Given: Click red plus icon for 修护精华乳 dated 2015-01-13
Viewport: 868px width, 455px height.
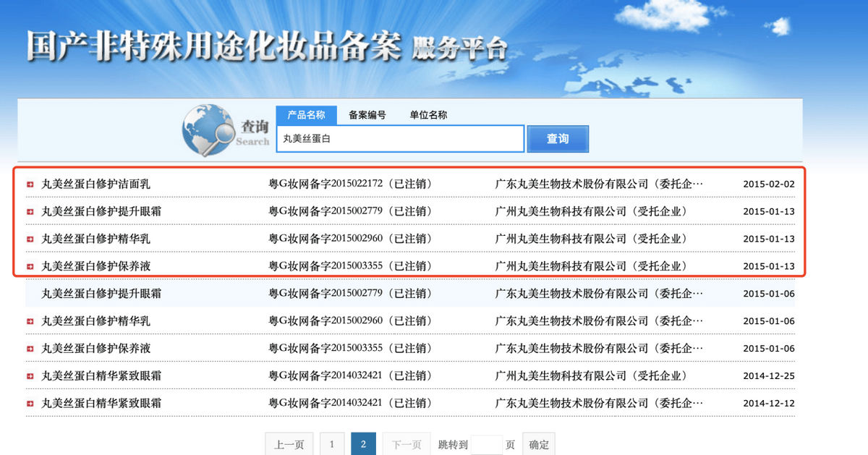Looking at the screenshot, I should click(30, 239).
